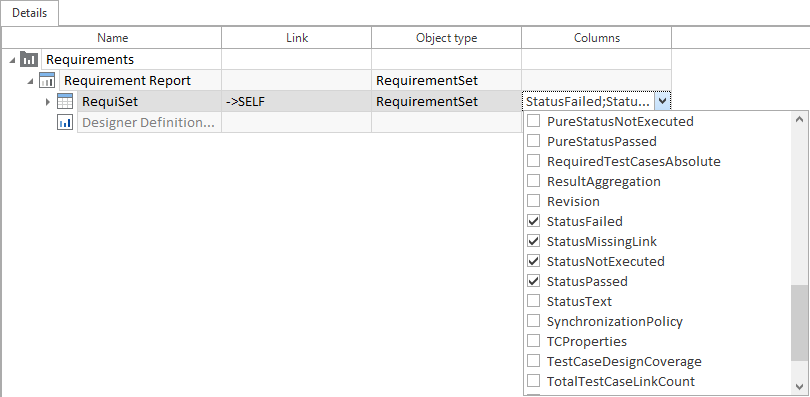Uncheck the StatusFailed checkbox
Image resolution: width=810 pixels, height=397 pixels.
(533, 221)
